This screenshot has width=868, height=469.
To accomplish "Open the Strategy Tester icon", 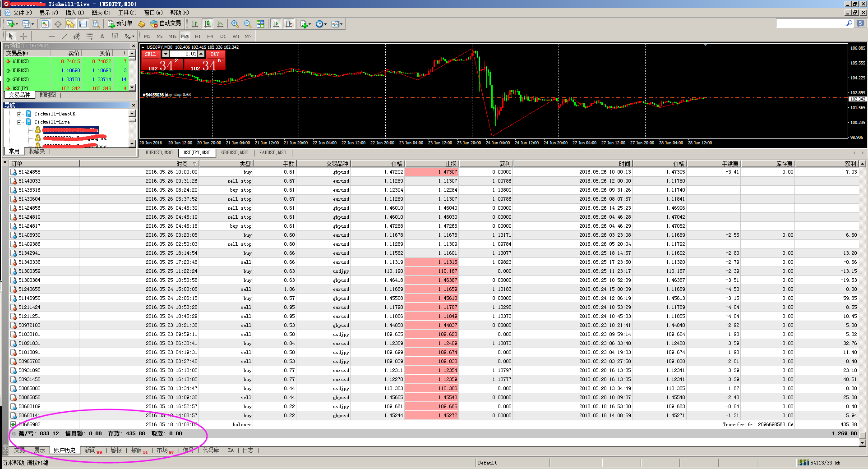I will point(96,24).
